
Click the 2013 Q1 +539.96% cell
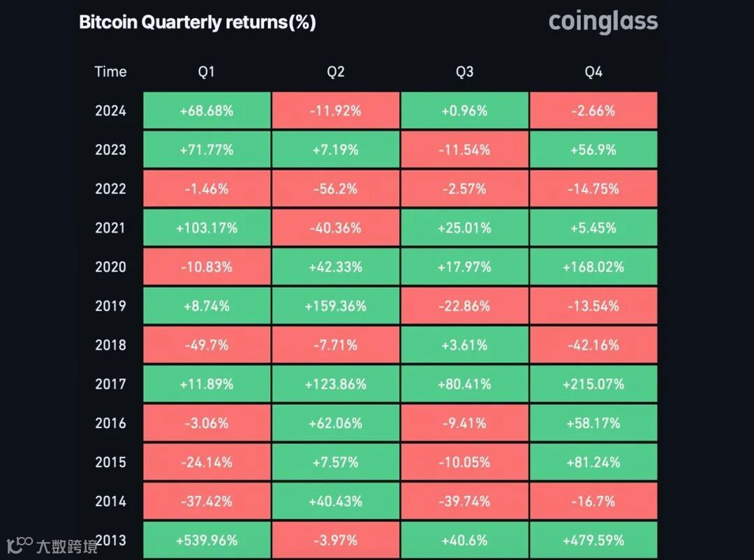(x=207, y=540)
